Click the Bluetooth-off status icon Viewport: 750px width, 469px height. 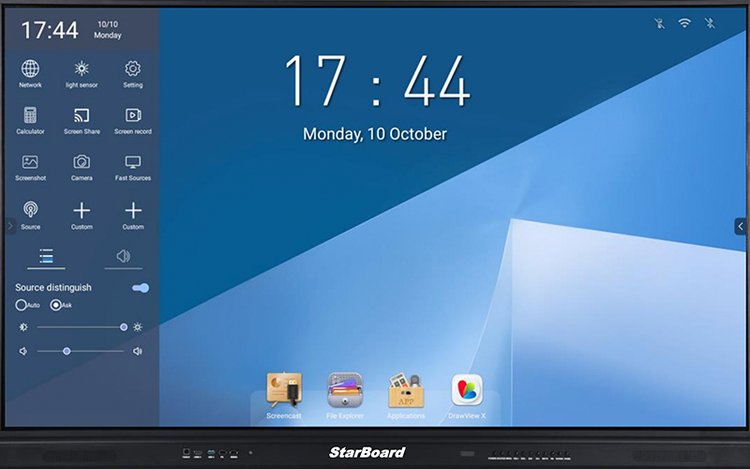(710, 23)
